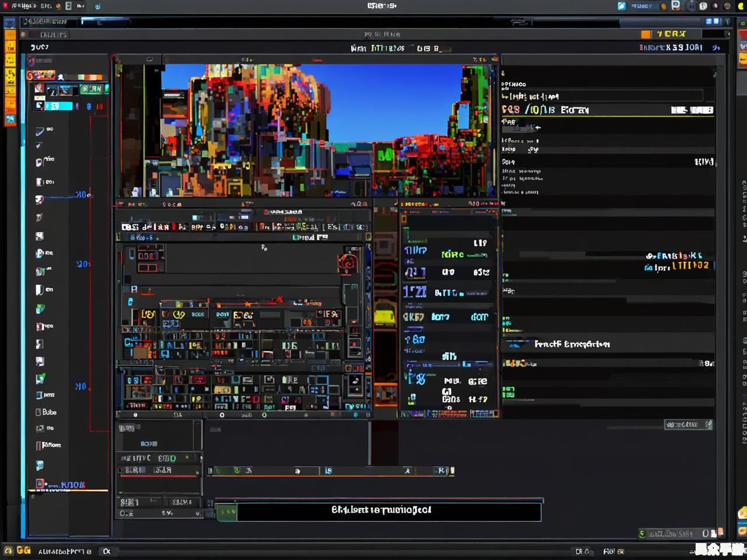747x560 pixels.
Task: Click the blue icon in top-left sidebar strip
Action: pos(10,23)
